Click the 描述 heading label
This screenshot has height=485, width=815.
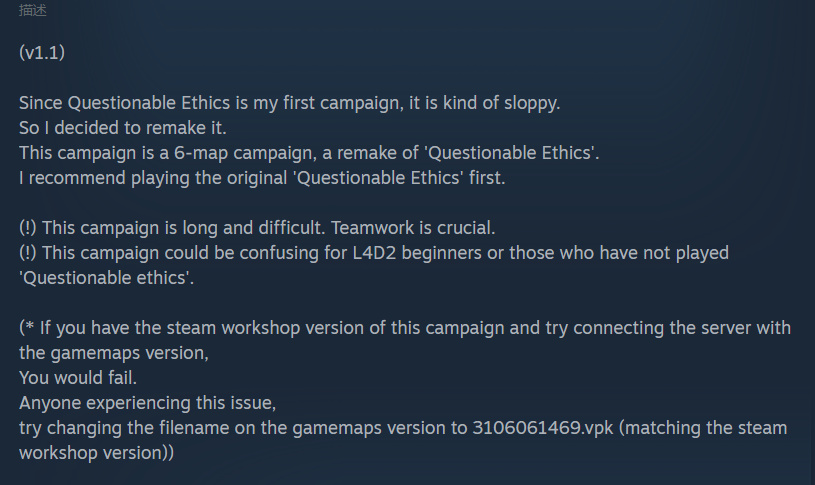(32, 11)
